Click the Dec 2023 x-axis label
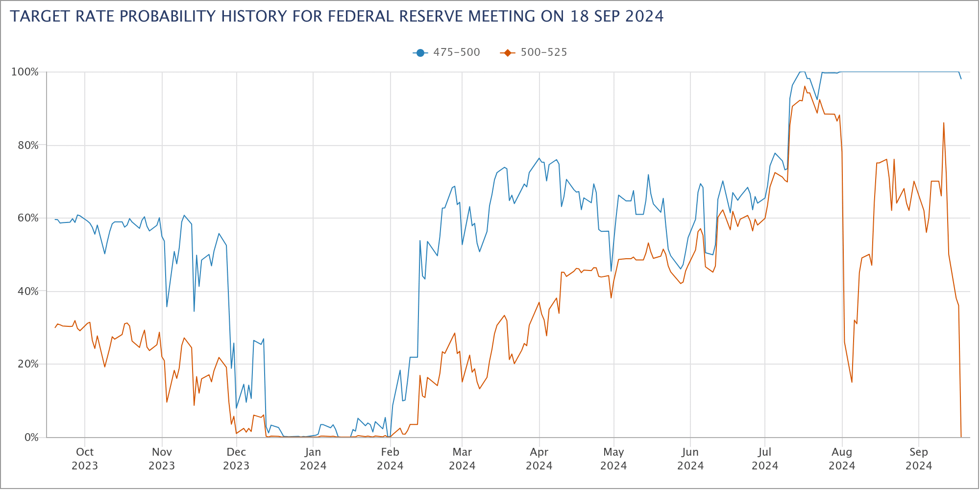 (x=236, y=459)
